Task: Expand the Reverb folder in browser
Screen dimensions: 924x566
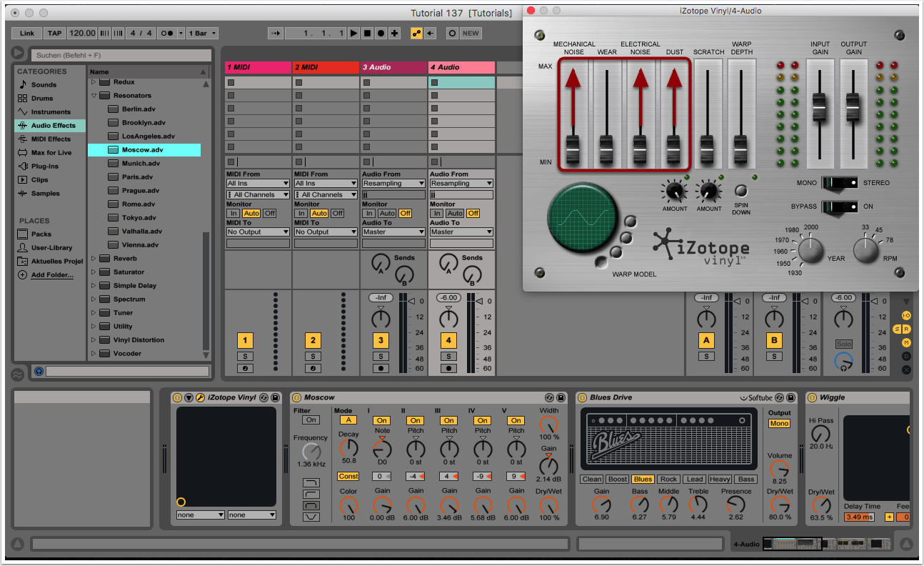Action: point(94,259)
